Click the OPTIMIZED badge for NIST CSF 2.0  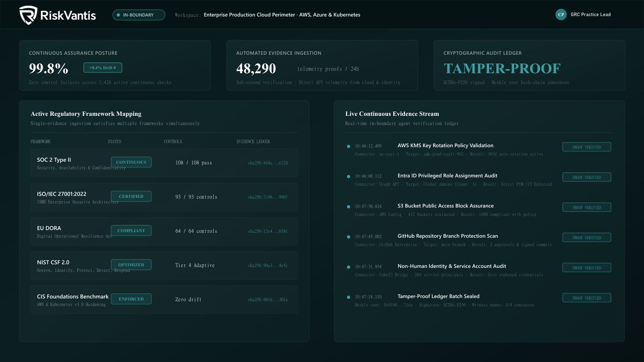131,265
